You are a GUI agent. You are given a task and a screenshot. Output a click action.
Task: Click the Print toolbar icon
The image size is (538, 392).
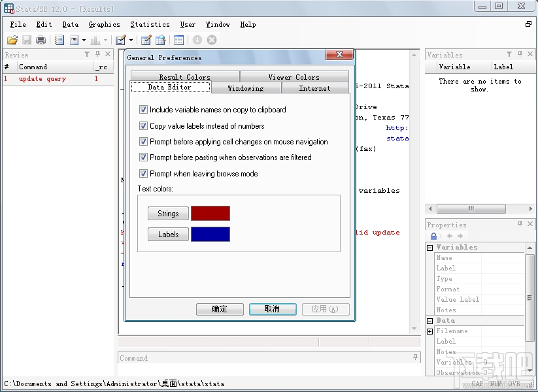point(40,40)
